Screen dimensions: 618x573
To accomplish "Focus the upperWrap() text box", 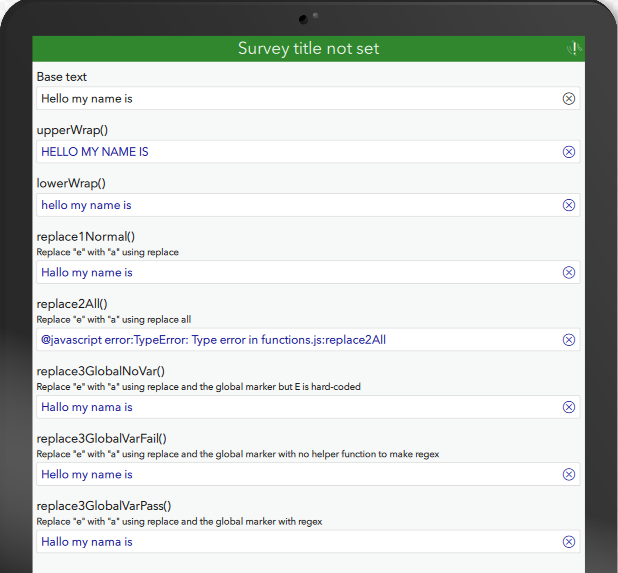I will 295,152.
